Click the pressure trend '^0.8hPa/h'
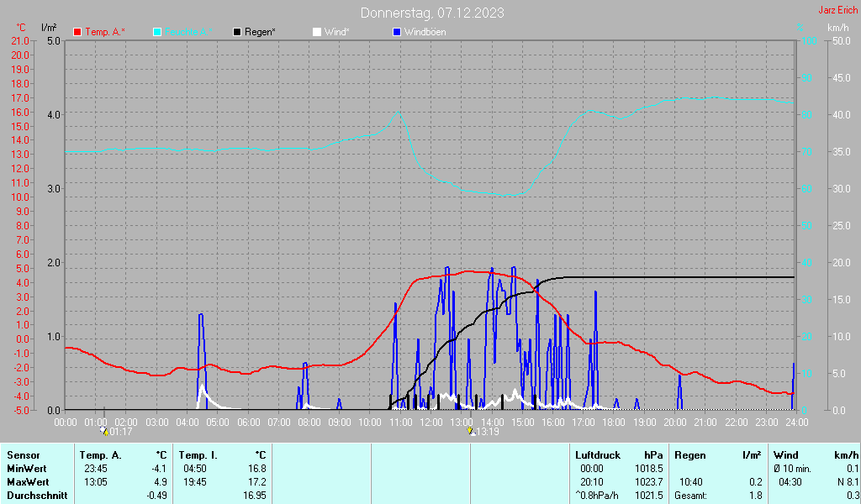 click(596, 496)
